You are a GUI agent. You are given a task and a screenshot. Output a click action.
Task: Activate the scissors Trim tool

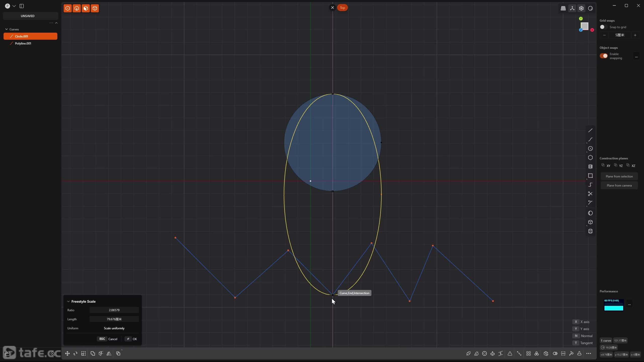point(590,194)
